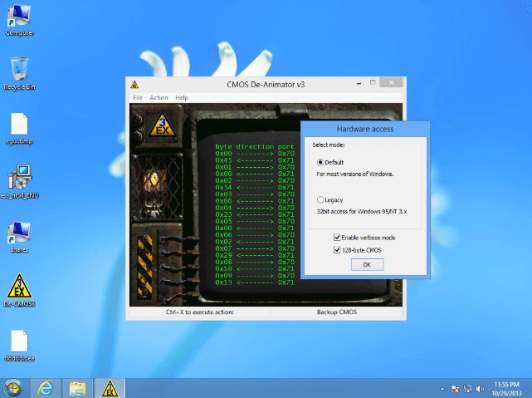
Task: Click the volume speaker tray icon
Action: (481, 388)
